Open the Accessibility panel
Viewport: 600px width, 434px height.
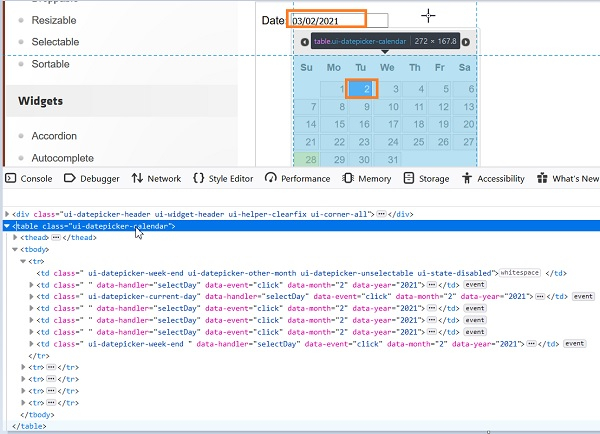(x=493, y=178)
